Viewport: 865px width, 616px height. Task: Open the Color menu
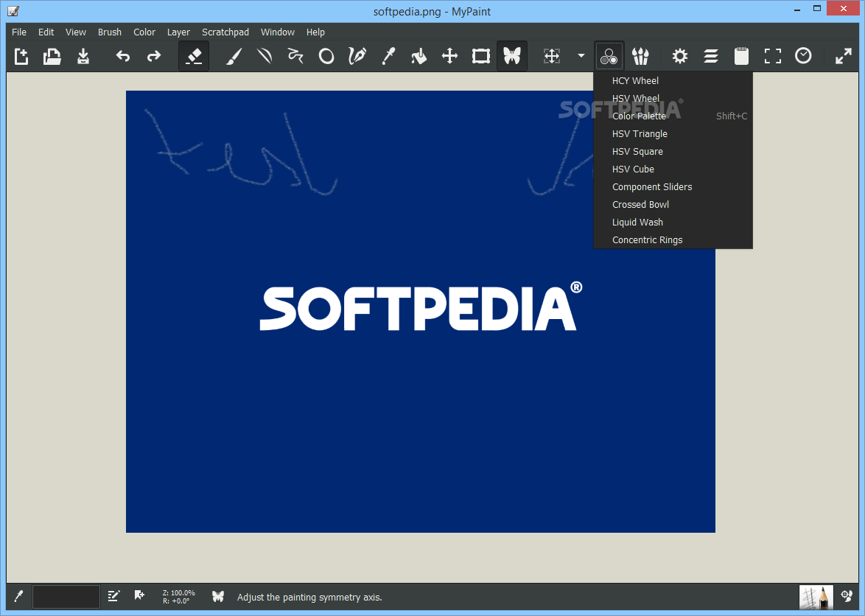(144, 32)
